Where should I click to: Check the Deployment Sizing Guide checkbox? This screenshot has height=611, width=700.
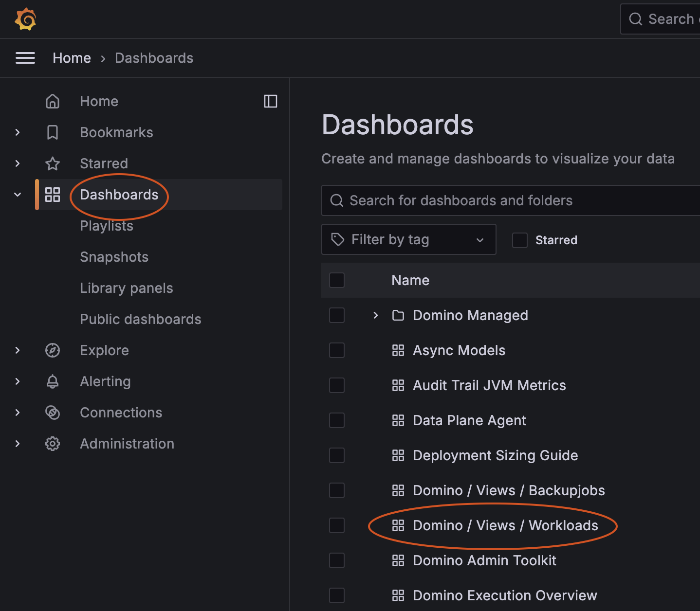pos(337,455)
